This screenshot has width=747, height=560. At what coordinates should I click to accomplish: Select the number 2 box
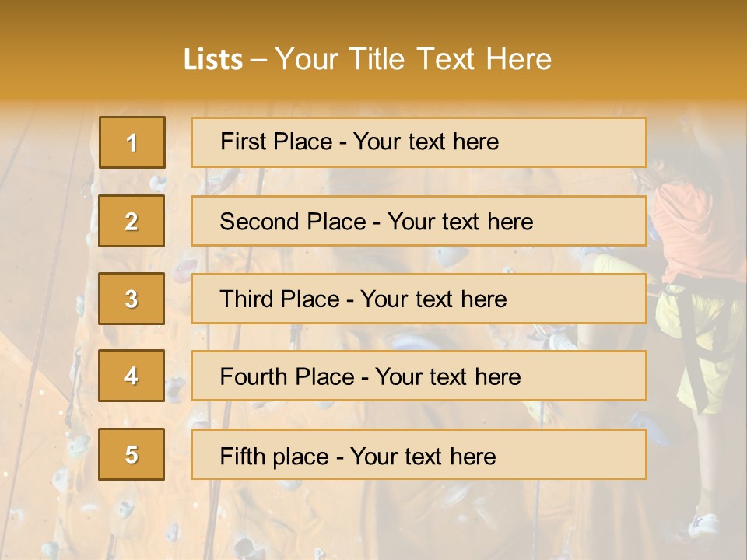pyautogui.click(x=132, y=221)
